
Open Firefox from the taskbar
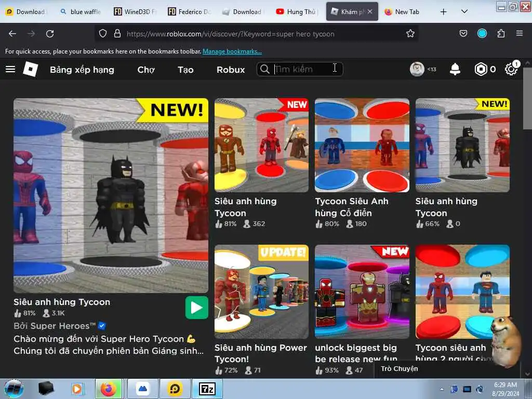[109, 389]
